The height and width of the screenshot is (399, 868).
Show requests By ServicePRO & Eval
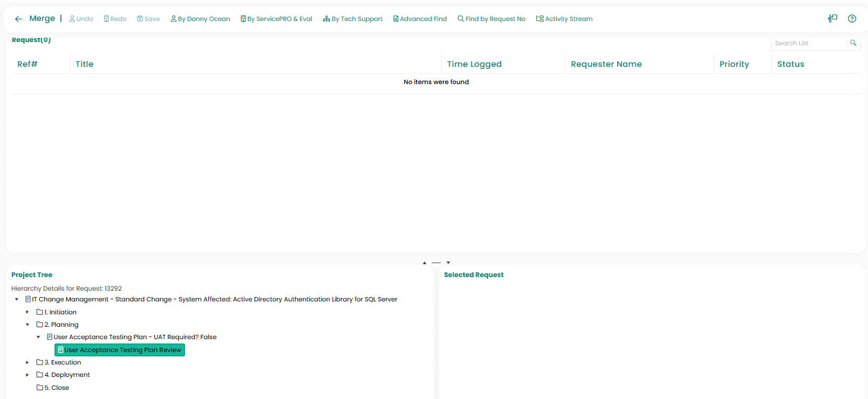pyautogui.click(x=276, y=19)
